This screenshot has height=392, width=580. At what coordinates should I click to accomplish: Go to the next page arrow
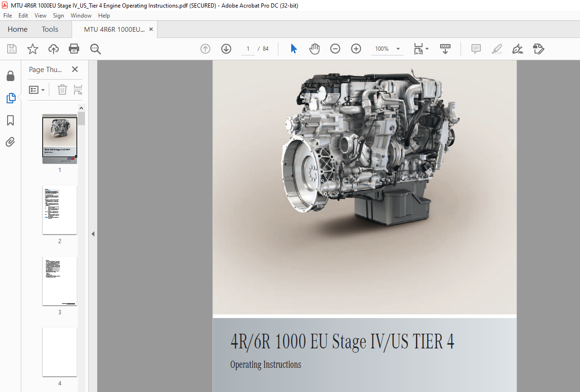pyautogui.click(x=226, y=49)
